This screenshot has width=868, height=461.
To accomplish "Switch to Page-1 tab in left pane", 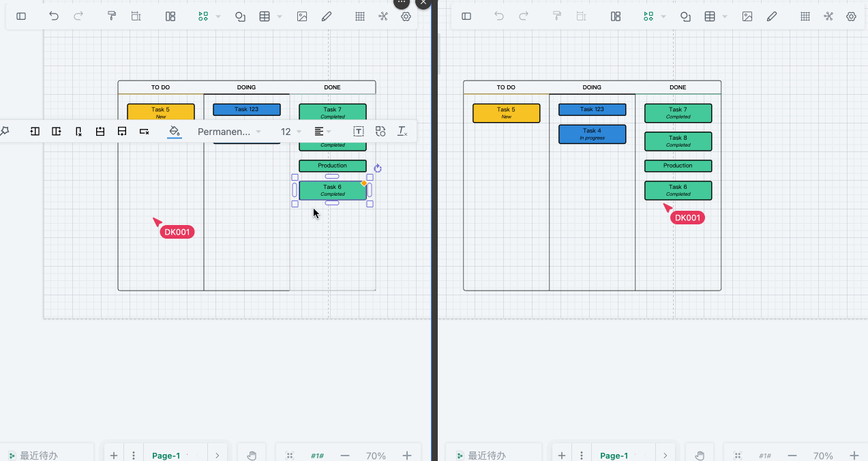I will coord(166,456).
